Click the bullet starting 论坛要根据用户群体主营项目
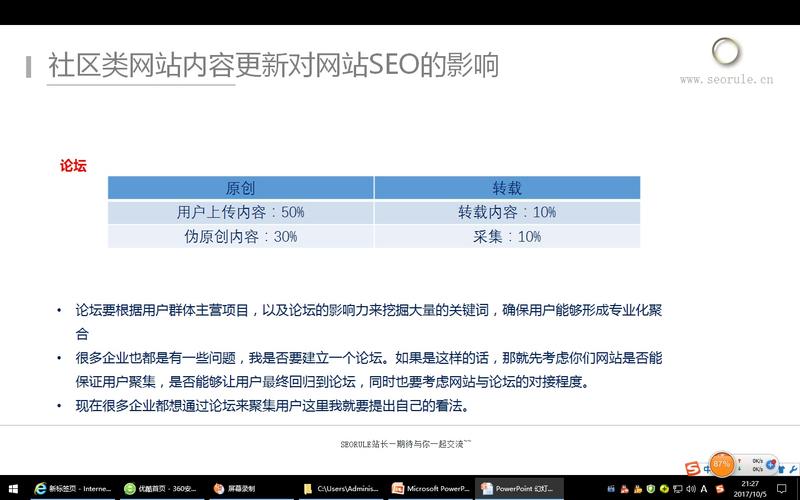 (x=368, y=321)
